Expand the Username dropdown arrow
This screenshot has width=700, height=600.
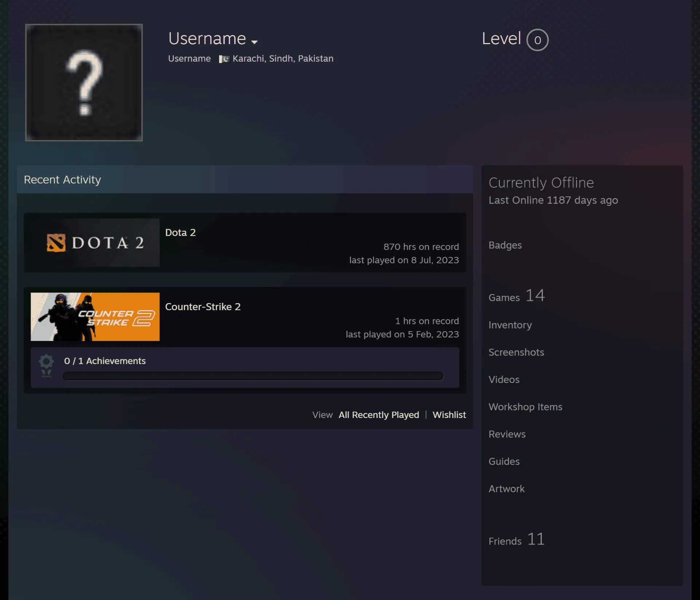[254, 42]
